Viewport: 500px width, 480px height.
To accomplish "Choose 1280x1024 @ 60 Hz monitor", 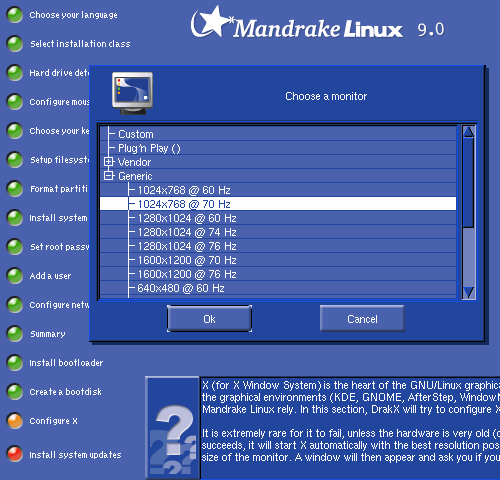I will click(x=278, y=218).
